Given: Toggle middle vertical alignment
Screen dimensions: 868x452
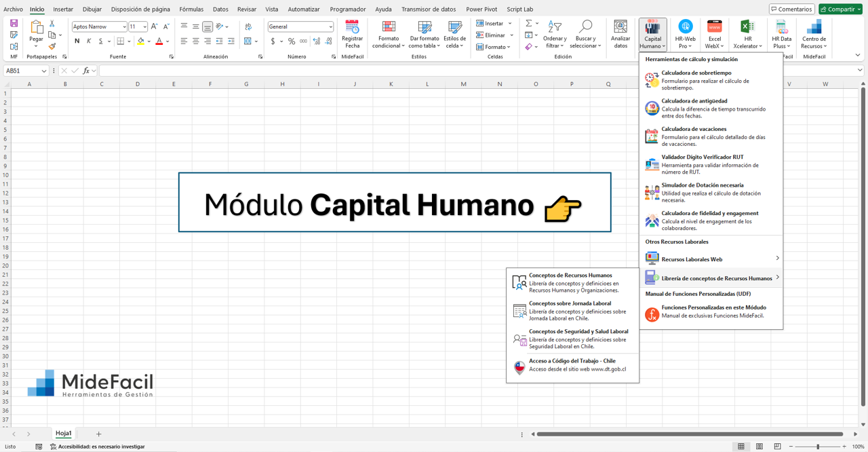Looking at the screenshot, I should click(x=196, y=26).
